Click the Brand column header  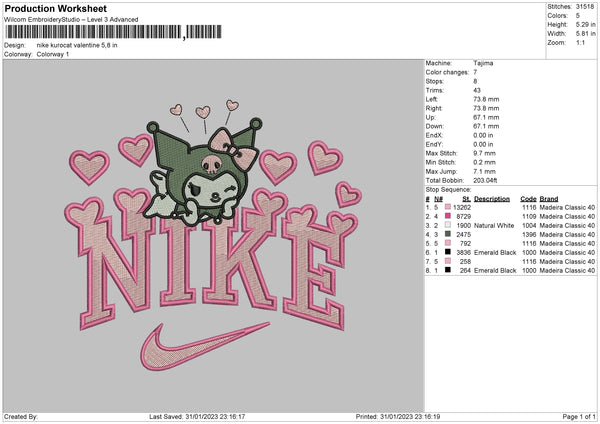coord(549,199)
